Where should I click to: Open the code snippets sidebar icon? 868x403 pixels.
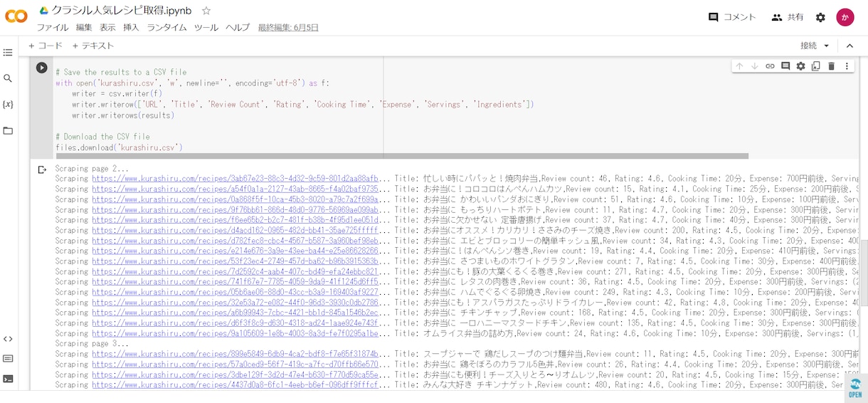point(8,339)
